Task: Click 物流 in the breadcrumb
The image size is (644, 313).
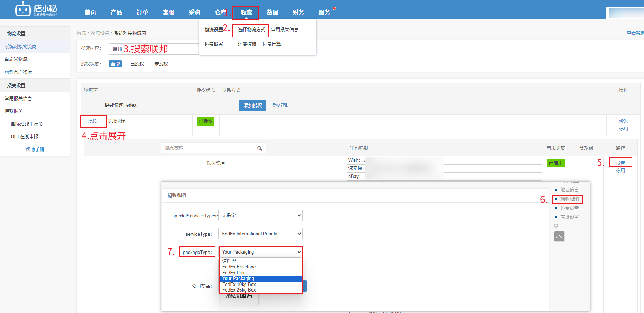Action: (x=81, y=33)
